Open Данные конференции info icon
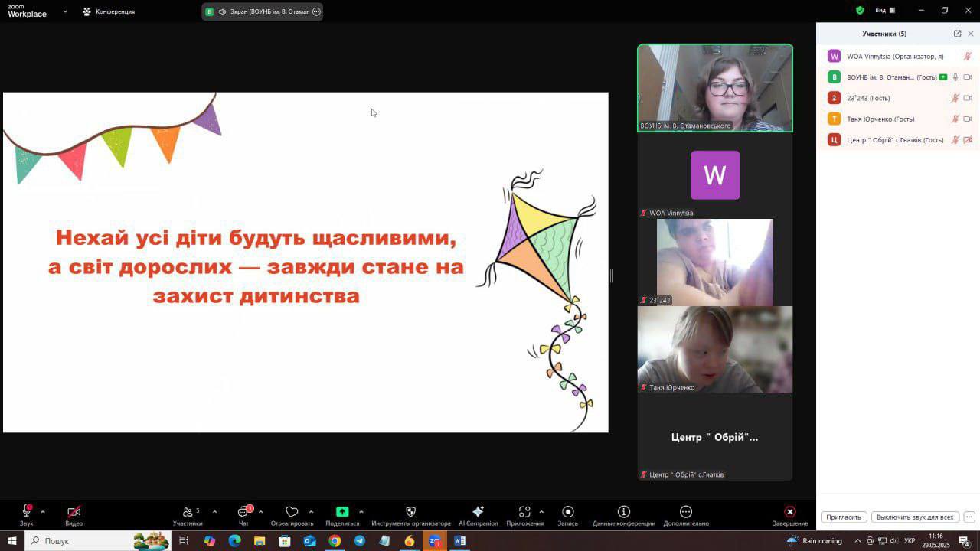This screenshot has height=551, width=980. tap(624, 511)
